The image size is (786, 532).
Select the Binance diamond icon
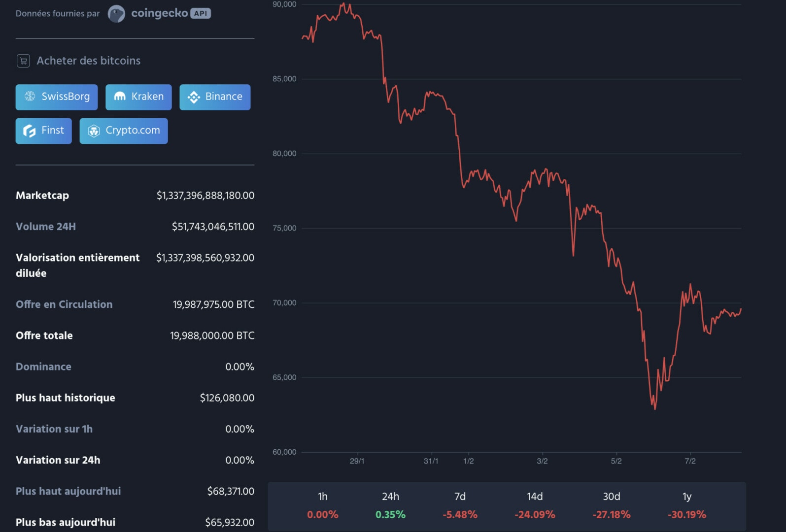click(x=194, y=97)
